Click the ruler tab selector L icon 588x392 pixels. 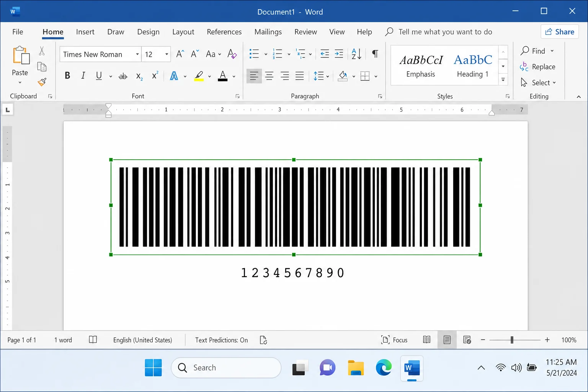(x=8, y=110)
